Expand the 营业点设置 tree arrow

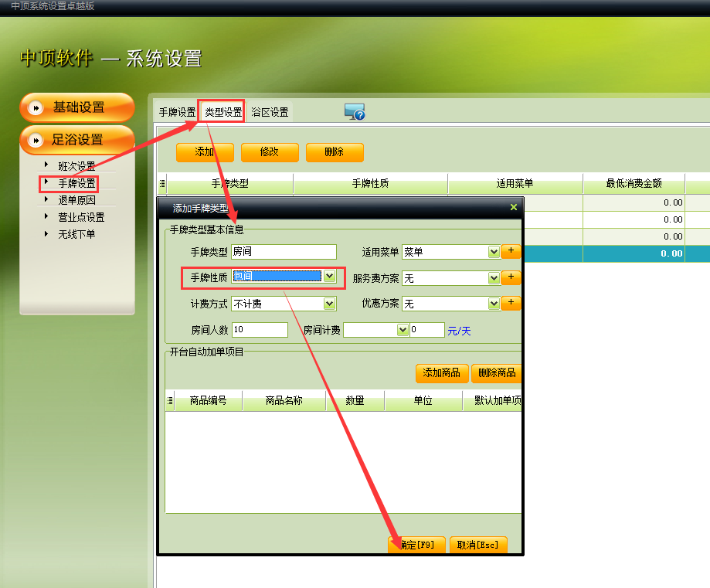46,216
